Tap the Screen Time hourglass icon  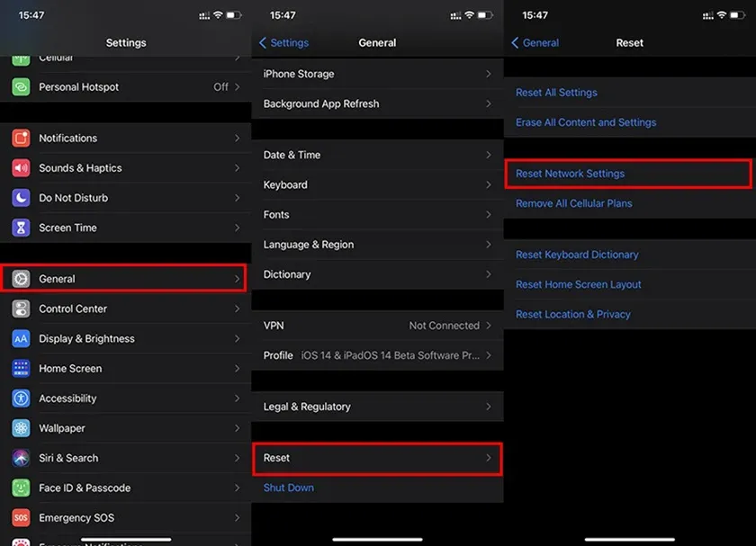coord(22,228)
